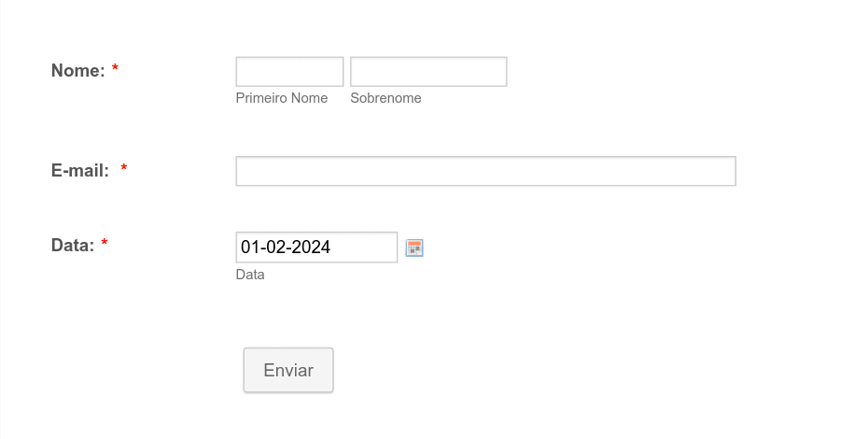Click the bold Data: field label
The height and width of the screenshot is (439, 868).
click(x=73, y=245)
